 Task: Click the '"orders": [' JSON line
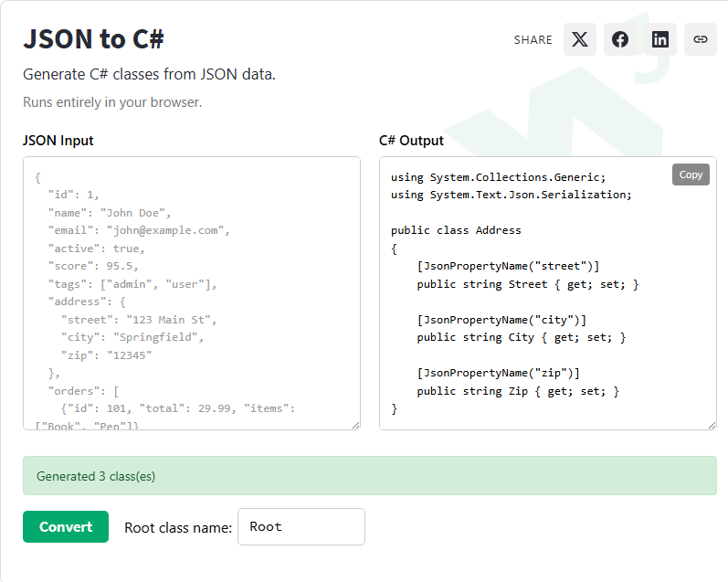[x=83, y=391]
